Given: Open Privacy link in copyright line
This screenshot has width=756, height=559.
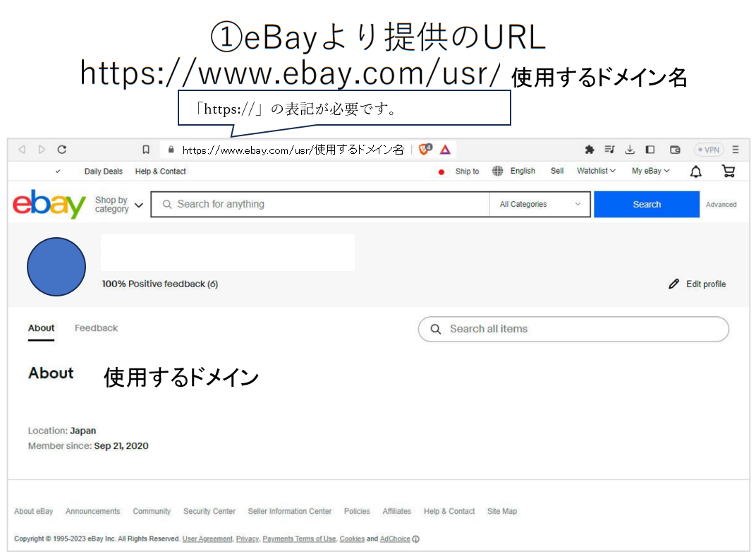Looking at the screenshot, I should tap(248, 539).
